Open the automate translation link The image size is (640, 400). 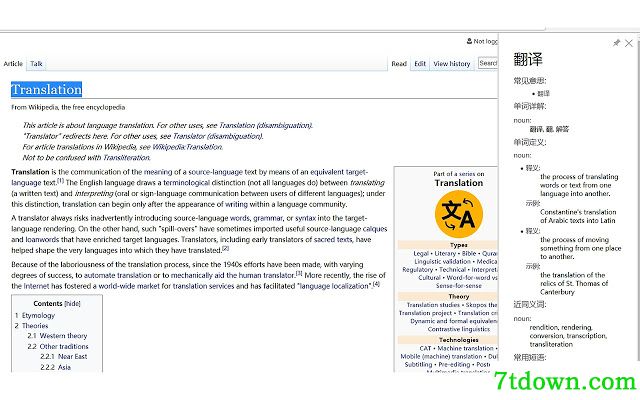coord(118,276)
